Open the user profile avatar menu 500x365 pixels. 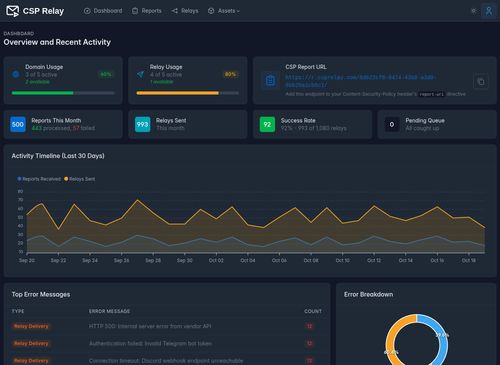tap(488, 11)
